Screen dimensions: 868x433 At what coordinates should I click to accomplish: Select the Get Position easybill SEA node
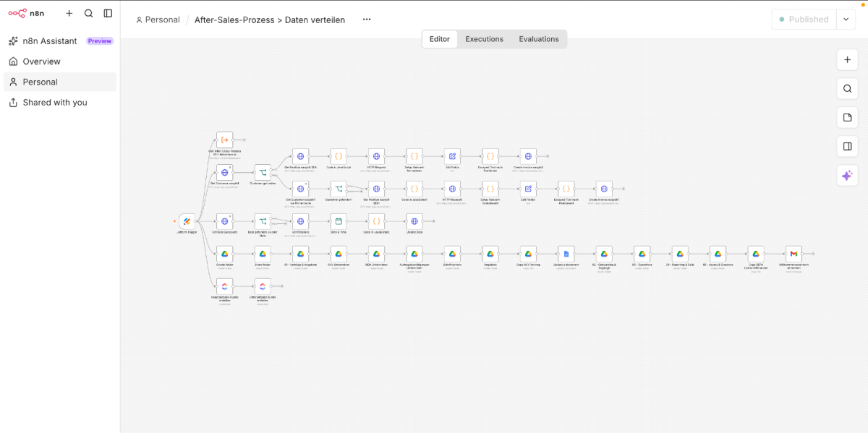coord(301,156)
